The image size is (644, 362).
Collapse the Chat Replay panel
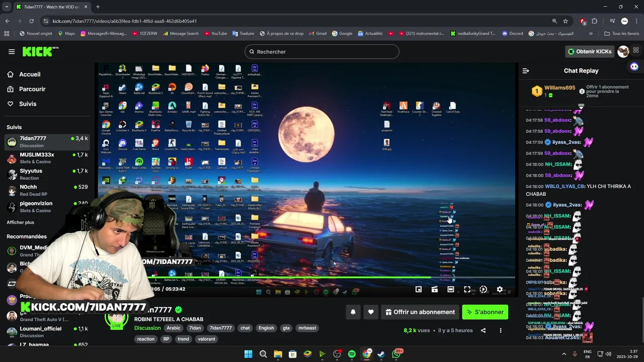[526, 71]
